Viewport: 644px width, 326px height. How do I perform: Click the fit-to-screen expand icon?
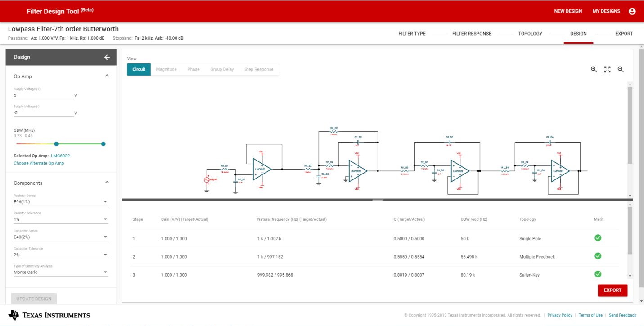point(607,69)
